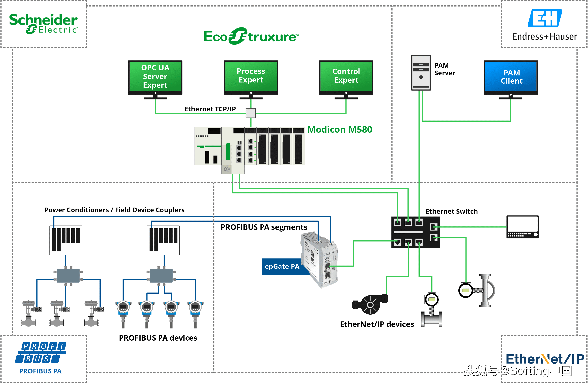Click the 'Ethernet Switch' label
The height and width of the screenshot is (383, 588).
point(452,211)
